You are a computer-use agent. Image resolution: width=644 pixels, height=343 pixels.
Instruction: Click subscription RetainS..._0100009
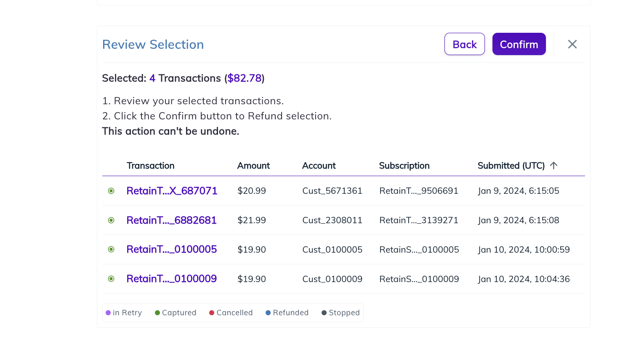[419, 279]
